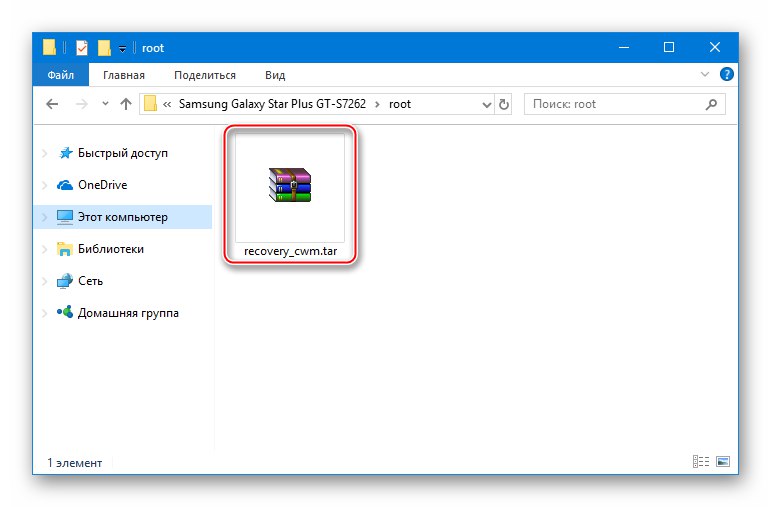Maximize the root window
The height and width of the screenshot is (507, 771).
click(x=669, y=47)
